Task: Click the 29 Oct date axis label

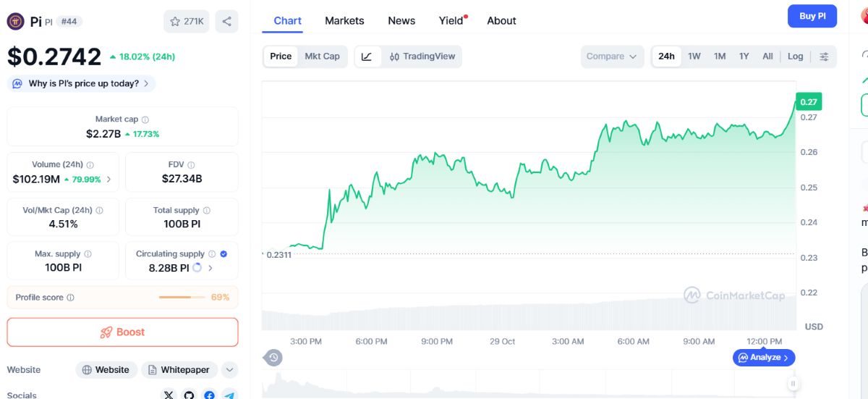Action: point(502,341)
